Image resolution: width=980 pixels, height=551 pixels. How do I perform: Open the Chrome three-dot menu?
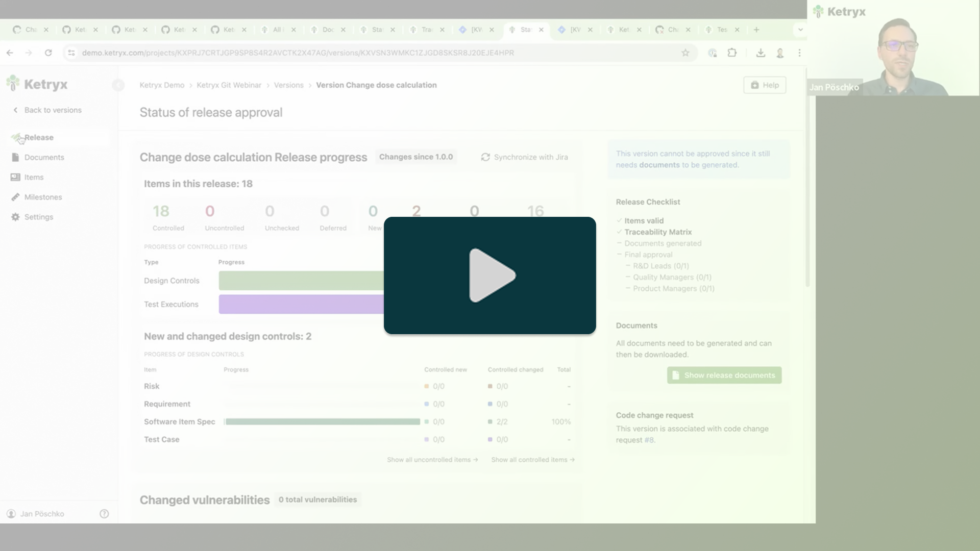(x=799, y=53)
